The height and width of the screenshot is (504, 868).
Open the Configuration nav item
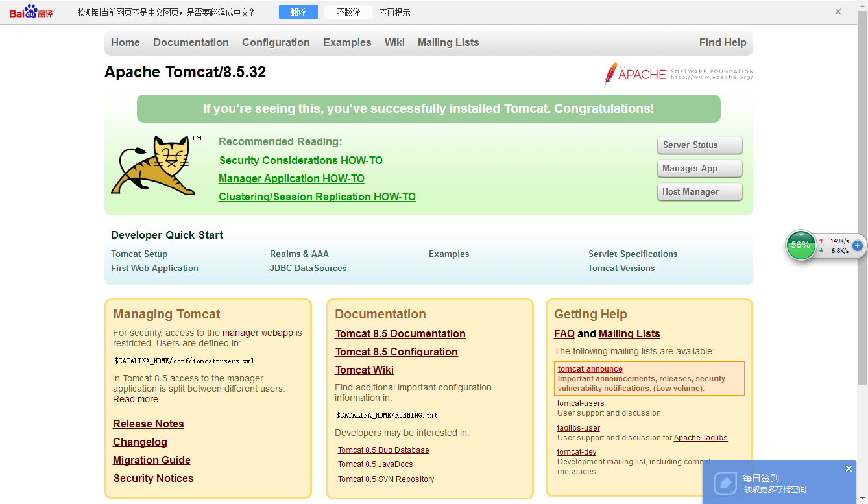pyautogui.click(x=276, y=42)
